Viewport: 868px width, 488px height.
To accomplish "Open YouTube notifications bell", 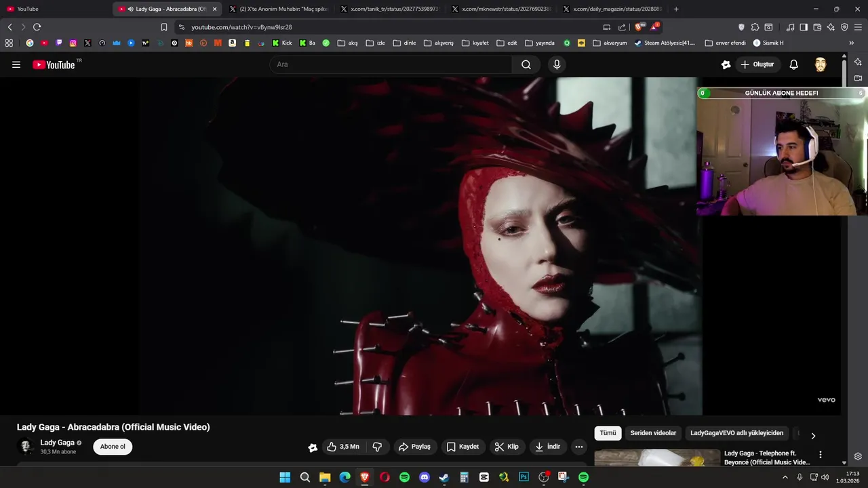I will [x=793, y=64].
